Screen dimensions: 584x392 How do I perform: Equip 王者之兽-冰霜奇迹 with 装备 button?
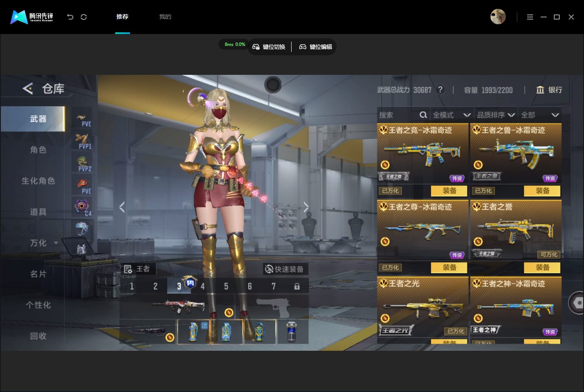[x=542, y=191]
